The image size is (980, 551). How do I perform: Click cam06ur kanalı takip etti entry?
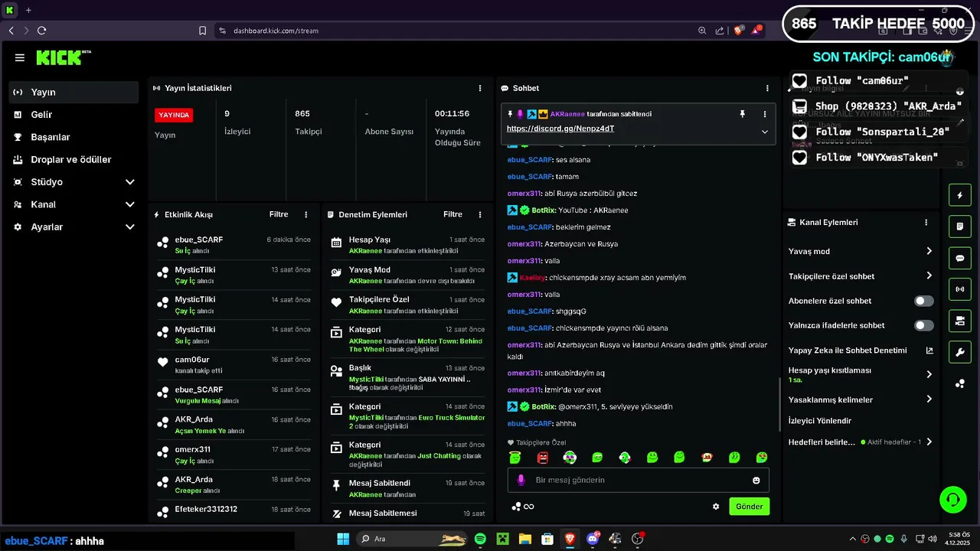[234, 365]
